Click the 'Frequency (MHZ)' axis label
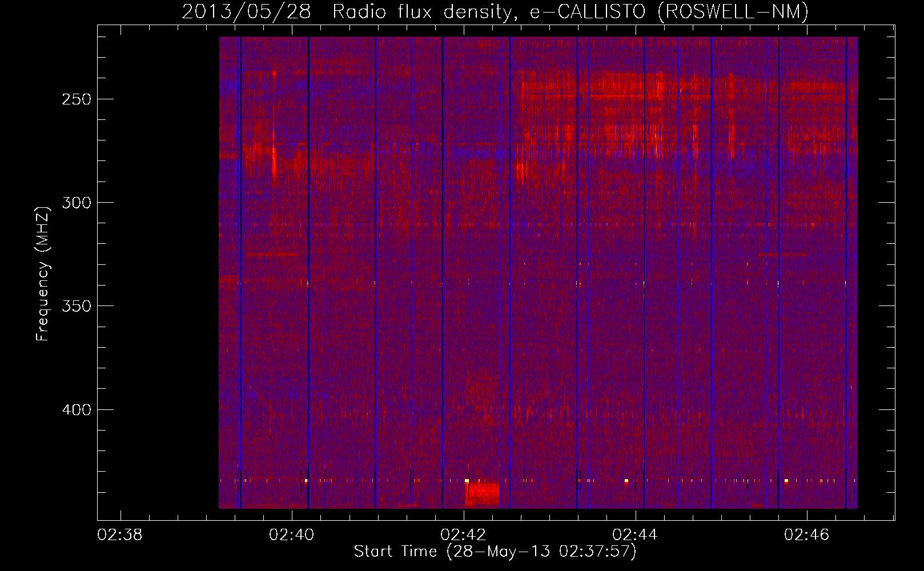This screenshot has height=571, width=924. click(43, 274)
